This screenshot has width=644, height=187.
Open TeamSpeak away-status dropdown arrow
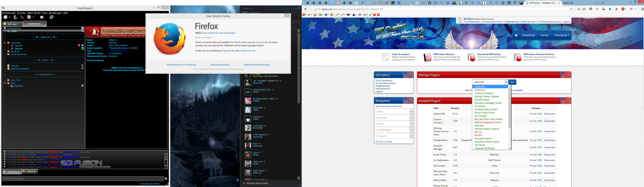coord(34,17)
